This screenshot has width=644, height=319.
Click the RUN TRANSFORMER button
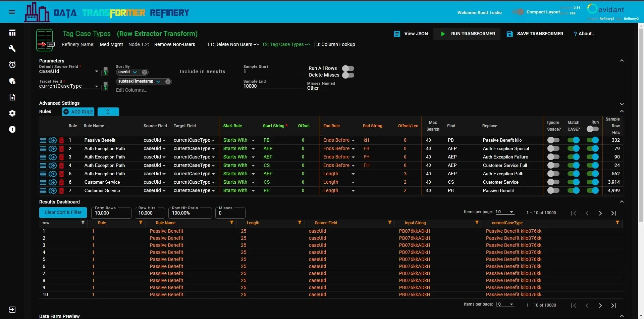467,34
